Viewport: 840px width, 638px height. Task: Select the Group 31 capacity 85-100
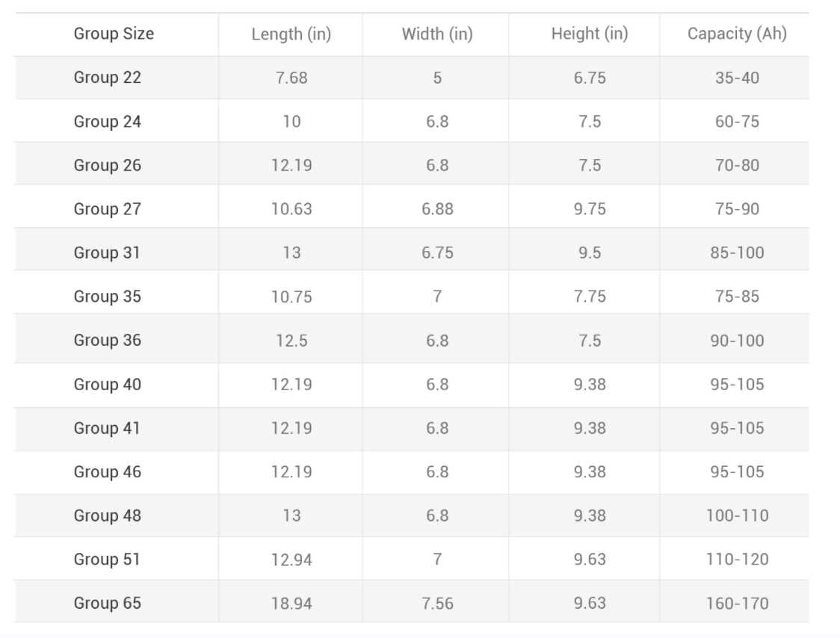[x=737, y=253]
